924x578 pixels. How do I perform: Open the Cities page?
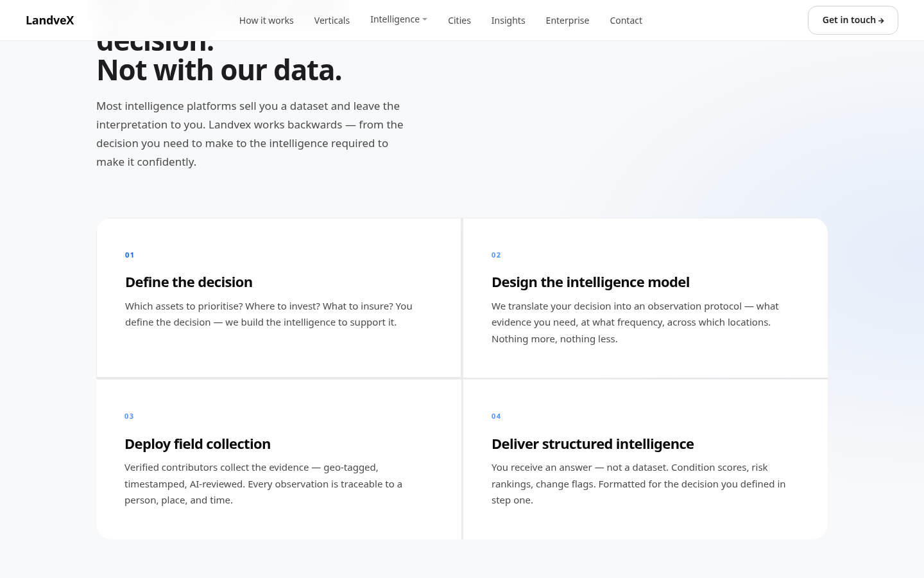coord(459,21)
